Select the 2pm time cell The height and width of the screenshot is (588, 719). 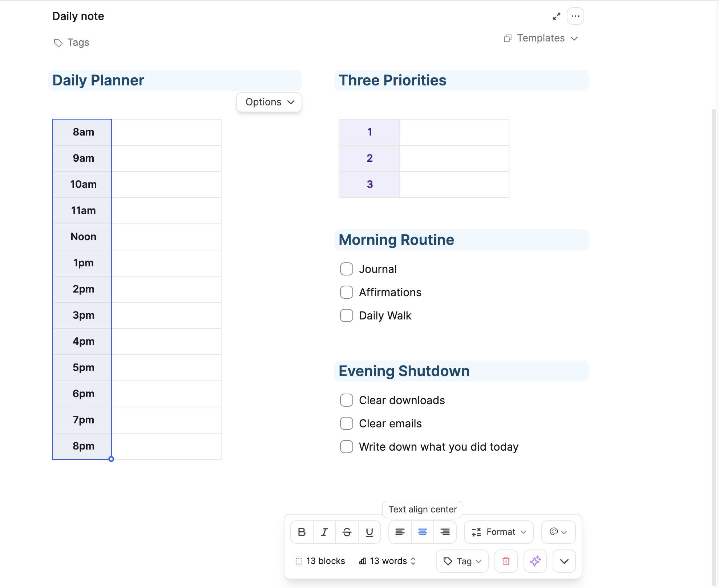[82, 289]
